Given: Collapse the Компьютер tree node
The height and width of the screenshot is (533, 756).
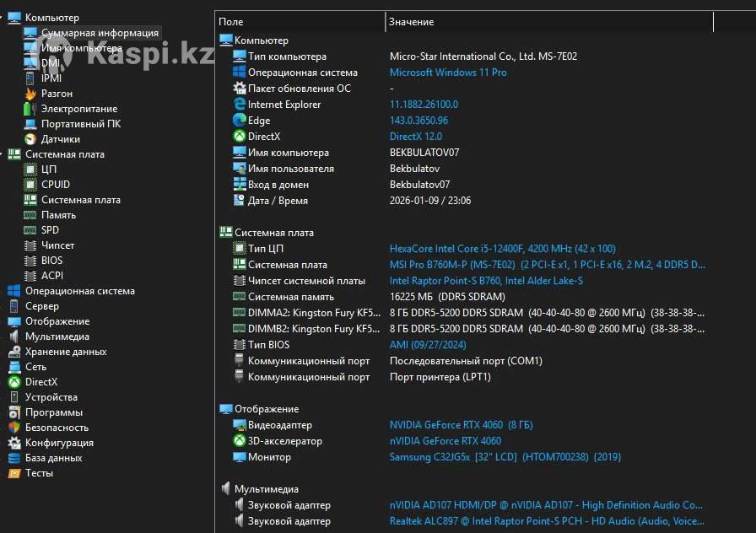Looking at the screenshot, I should tap(3, 18).
